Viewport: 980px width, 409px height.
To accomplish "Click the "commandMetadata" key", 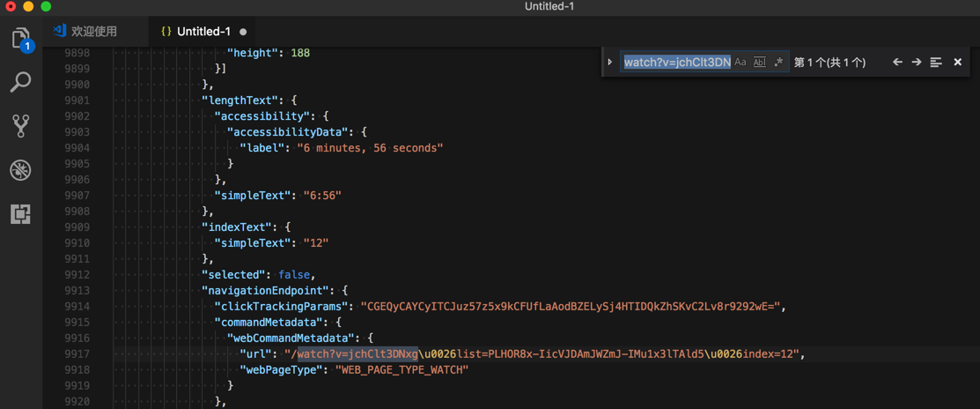I will [270, 322].
